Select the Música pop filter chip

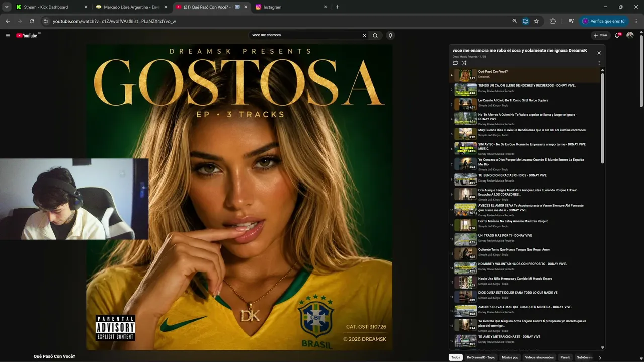[x=510, y=357]
